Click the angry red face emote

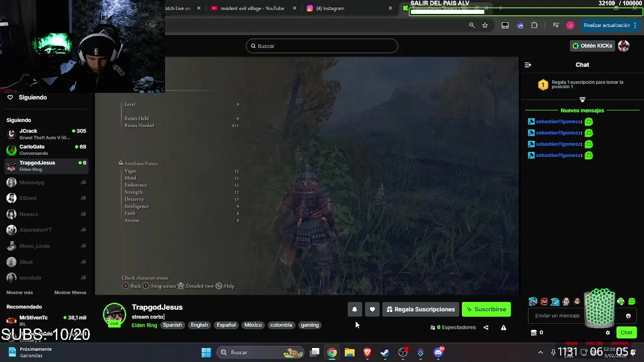point(544,302)
